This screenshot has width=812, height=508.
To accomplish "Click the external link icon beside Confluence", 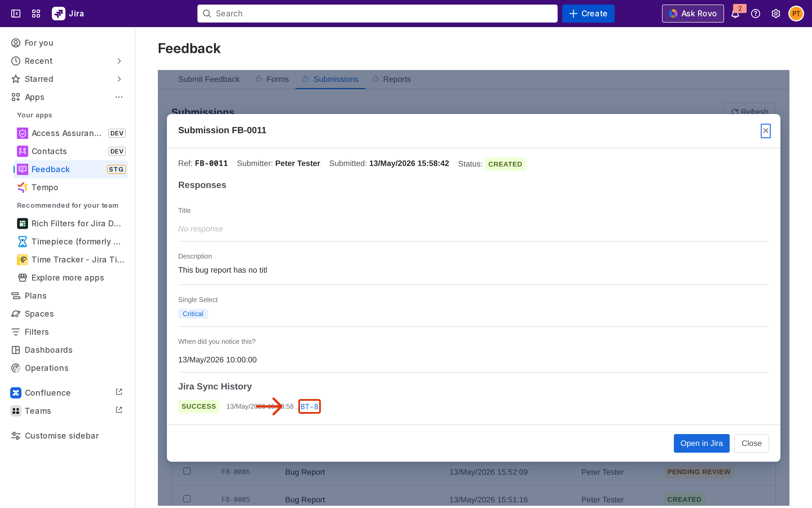I will pos(119,392).
